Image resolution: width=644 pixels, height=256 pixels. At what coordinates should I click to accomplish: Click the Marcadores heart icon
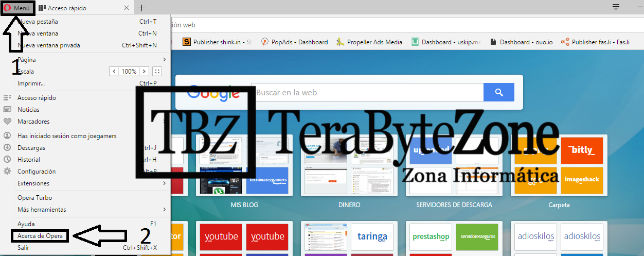[x=7, y=122]
